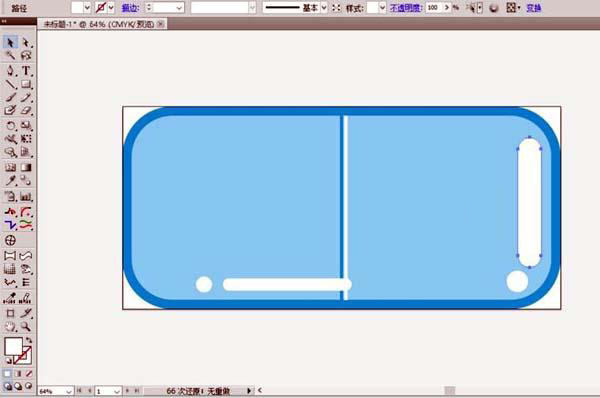Open the 基本 stroke style dropdown

point(324,8)
